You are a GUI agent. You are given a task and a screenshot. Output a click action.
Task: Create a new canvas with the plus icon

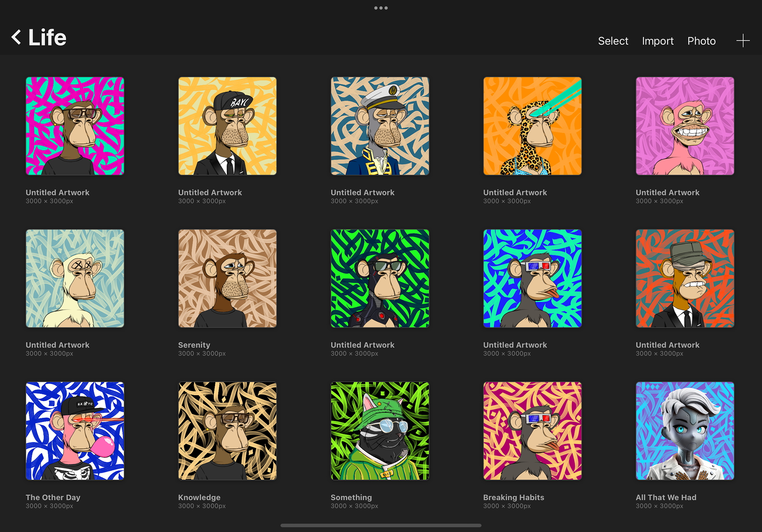click(743, 40)
